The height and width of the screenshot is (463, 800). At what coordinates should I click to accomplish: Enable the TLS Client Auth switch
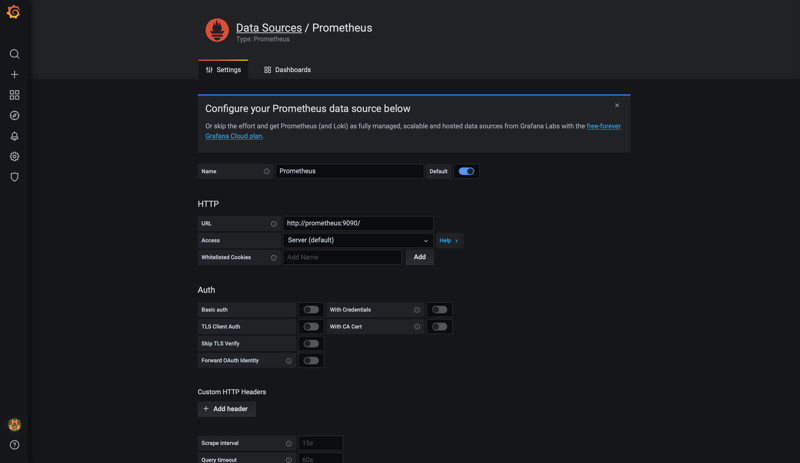pyautogui.click(x=311, y=327)
